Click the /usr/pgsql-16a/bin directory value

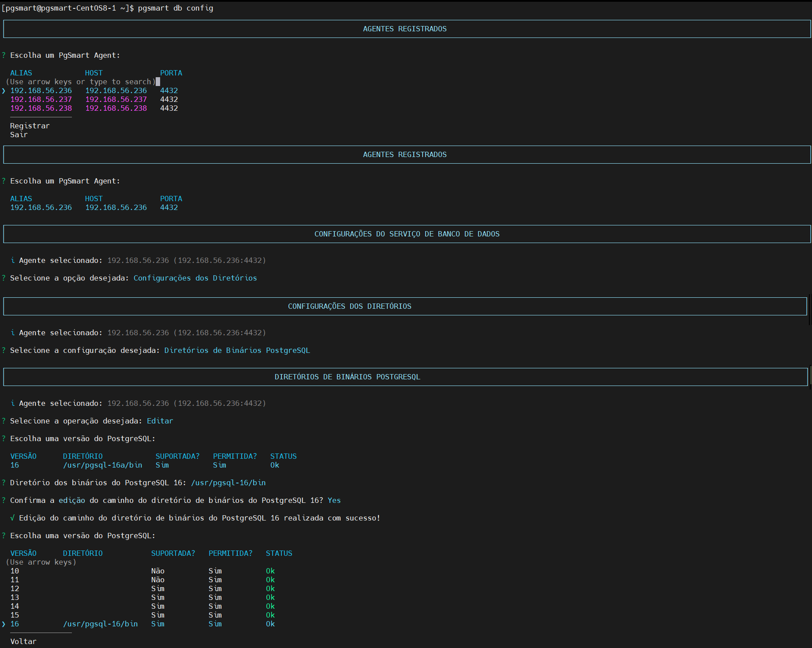103,465
